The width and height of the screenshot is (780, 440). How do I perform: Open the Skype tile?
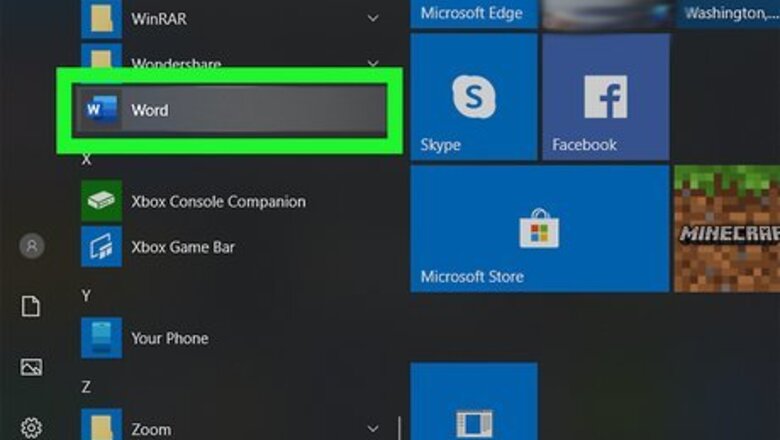pos(474,97)
